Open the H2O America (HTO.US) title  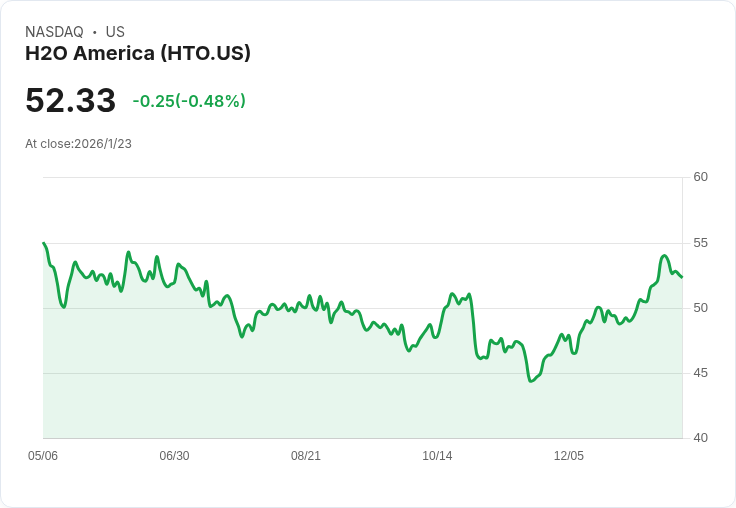tap(138, 53)
